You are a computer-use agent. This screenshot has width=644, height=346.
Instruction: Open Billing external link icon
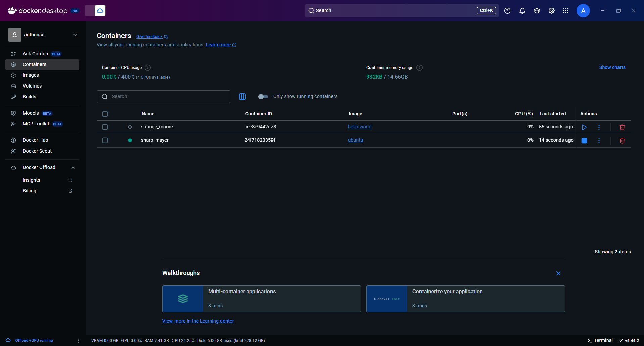click(x=70, y=191)
